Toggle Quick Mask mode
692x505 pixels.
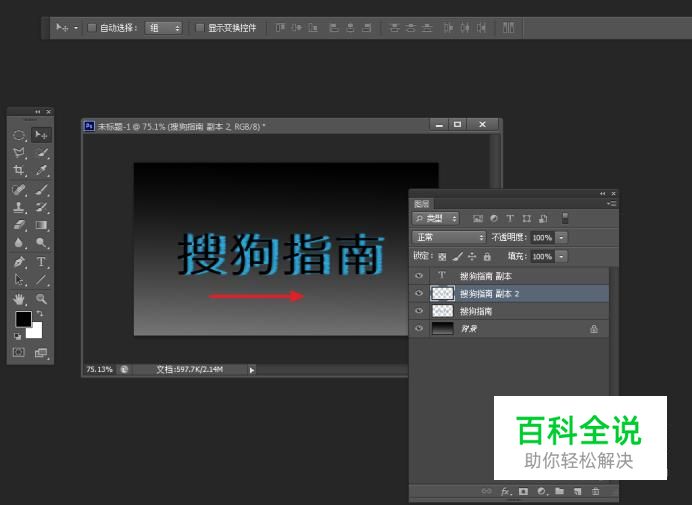[x=19, y=352]
